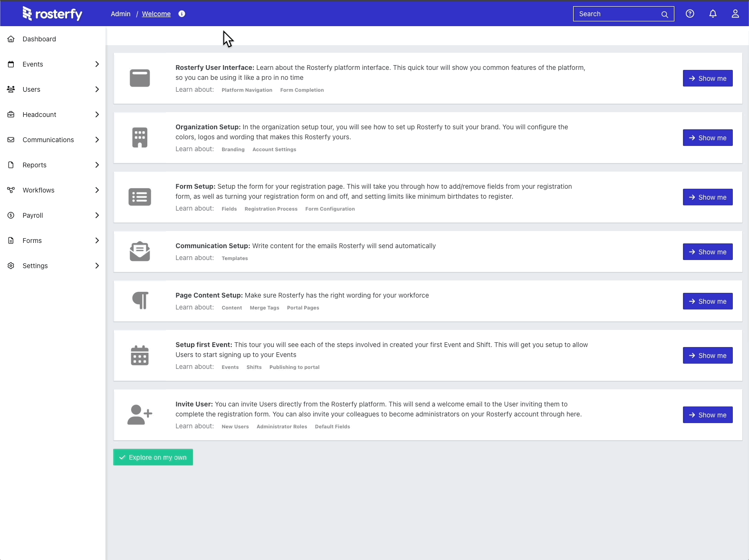Click the Registration Process tag
This screenshot has height=560, width=749.
pyautogui.click(x=271, y=209)
